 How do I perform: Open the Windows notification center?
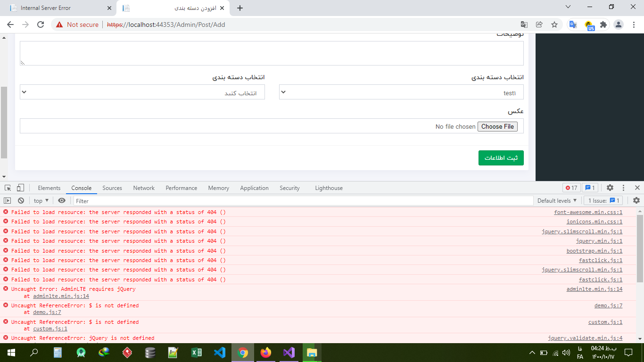click(628, 353)
